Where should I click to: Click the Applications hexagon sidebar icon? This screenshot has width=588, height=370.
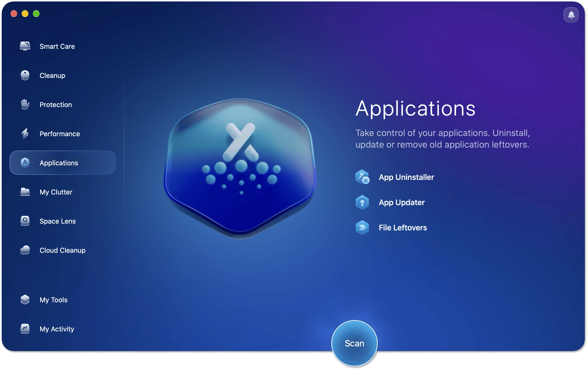[x=25, y=163]
